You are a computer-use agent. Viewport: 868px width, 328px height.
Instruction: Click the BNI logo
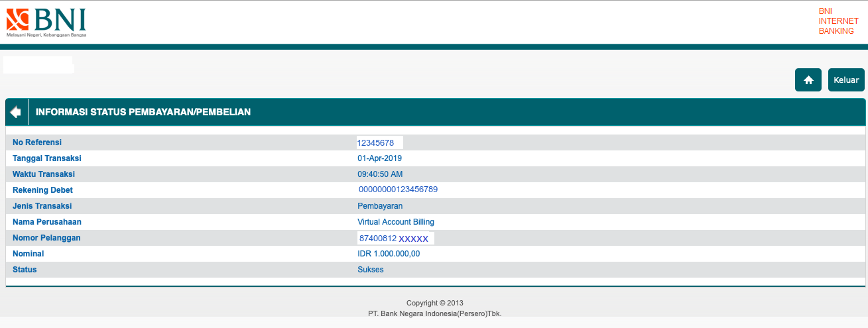(x=46, y=23)
